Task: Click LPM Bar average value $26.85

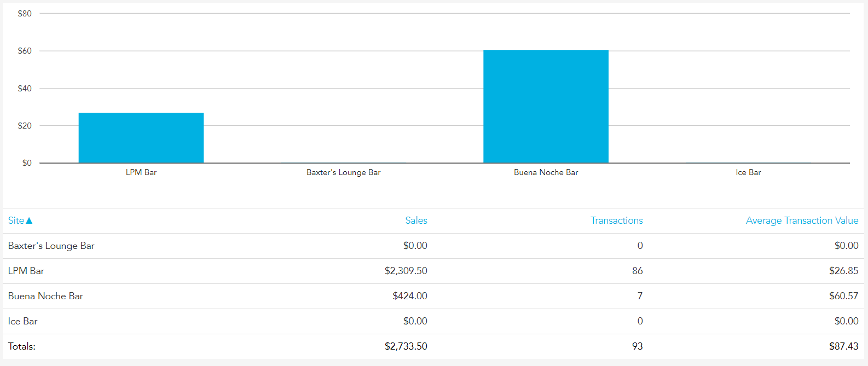Action: coord(844,271)
